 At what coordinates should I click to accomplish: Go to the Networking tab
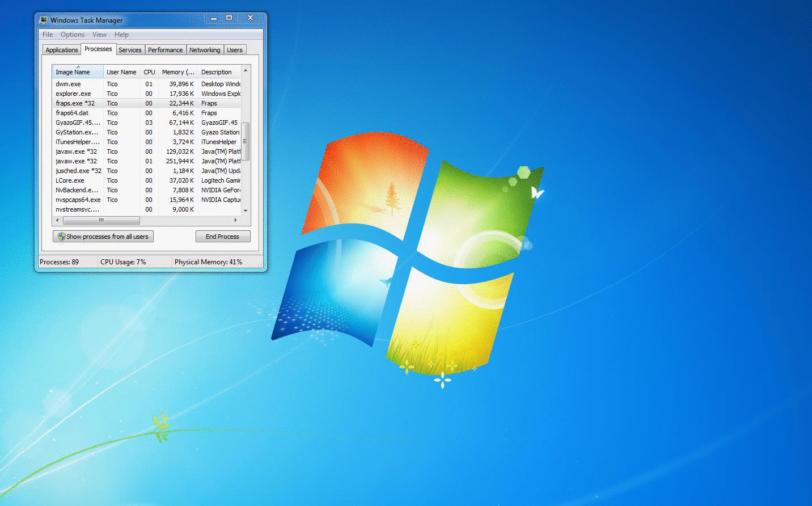pos(205,50)
